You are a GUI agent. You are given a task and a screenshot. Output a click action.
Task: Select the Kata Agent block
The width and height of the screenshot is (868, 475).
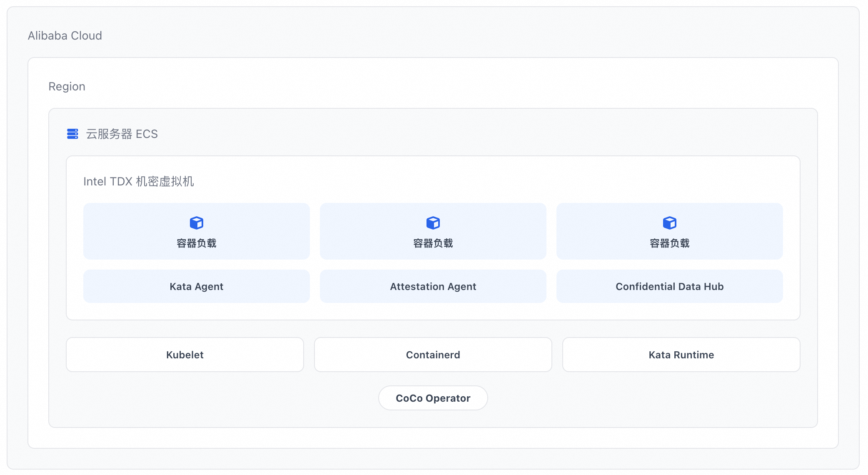197,286
